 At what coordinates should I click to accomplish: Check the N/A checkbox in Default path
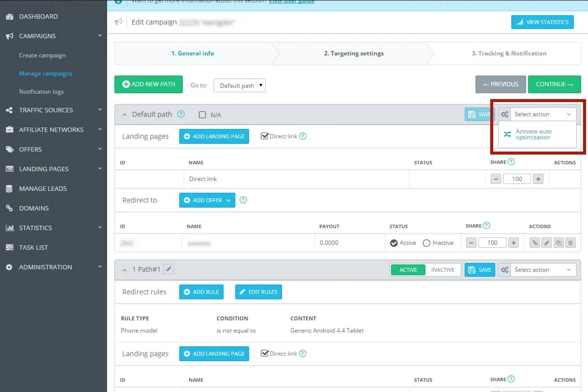click(x=201, y=114)
